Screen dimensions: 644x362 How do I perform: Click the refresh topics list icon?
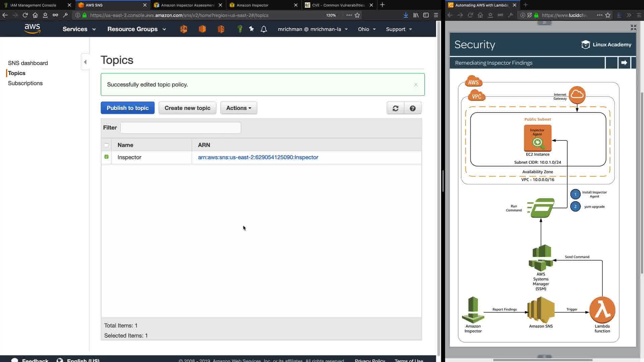pos(395,108)
